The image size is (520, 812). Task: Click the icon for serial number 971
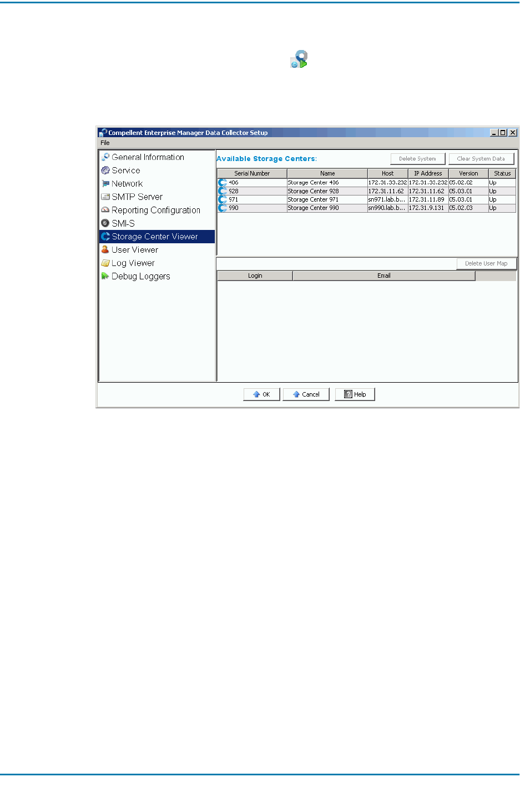coord(223,199)
